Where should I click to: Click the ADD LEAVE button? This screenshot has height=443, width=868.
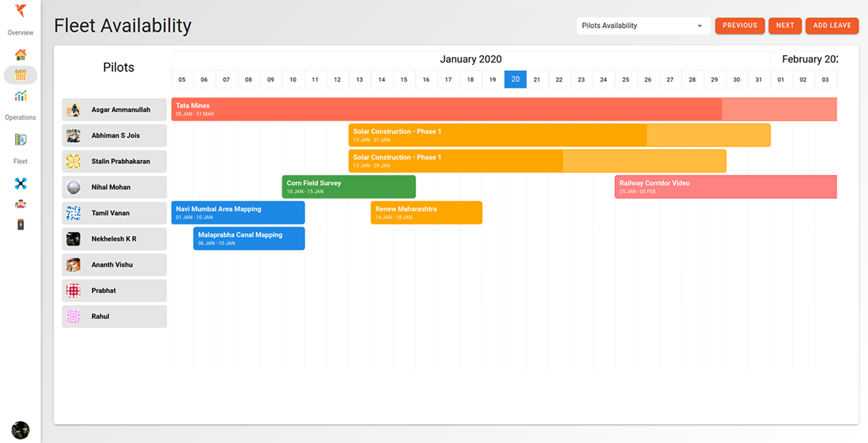(832, 26)
